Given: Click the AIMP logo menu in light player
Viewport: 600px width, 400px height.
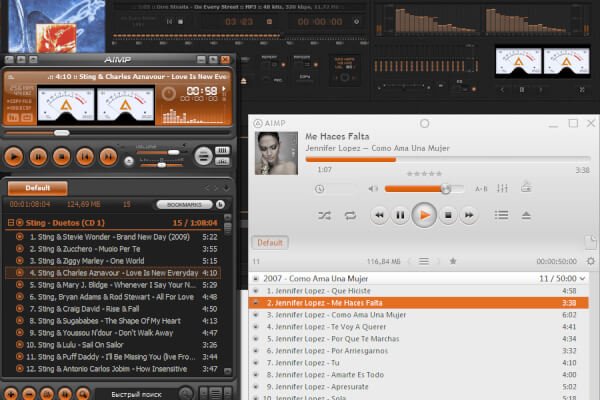Looking at the screenshot, I should click(x=269, y=123).
